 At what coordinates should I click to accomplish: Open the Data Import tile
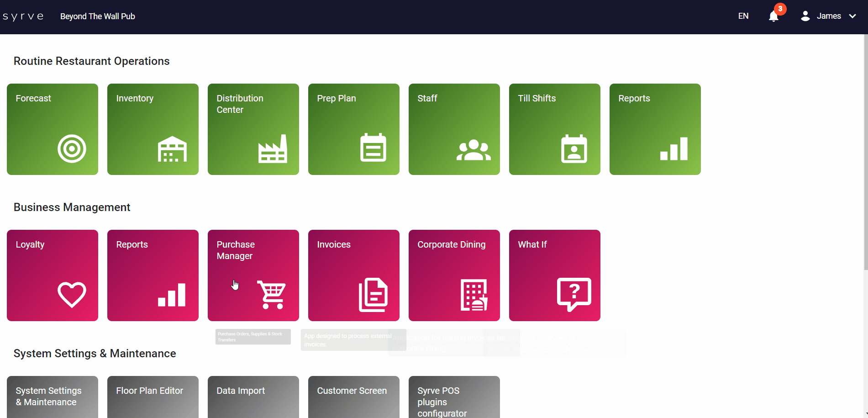tap(253, 397)
